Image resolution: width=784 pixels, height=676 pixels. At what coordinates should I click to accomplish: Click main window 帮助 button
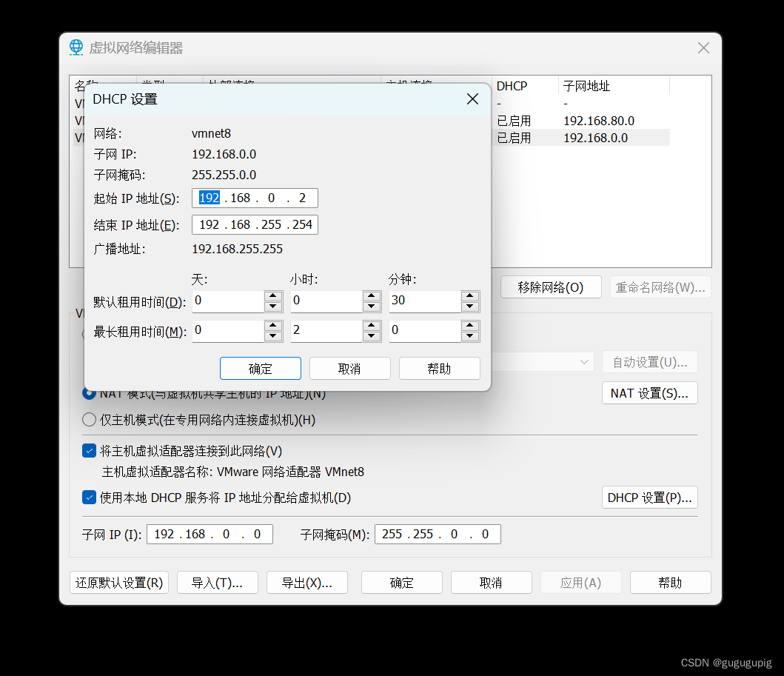pos(671,583)
